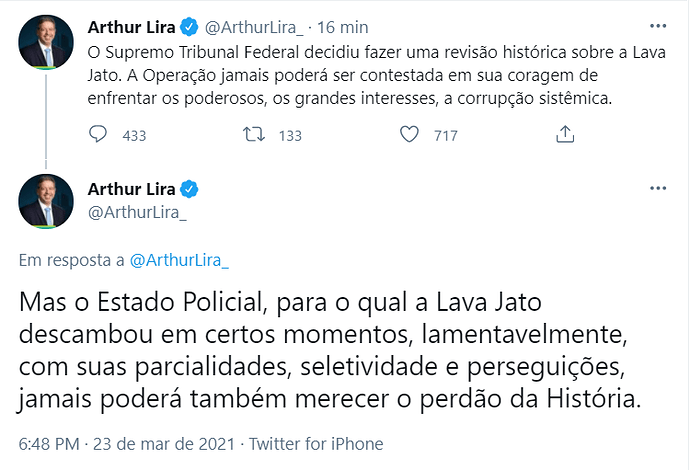This screenshot has height=470, width=690.
Task: Open the share icon on first tweet
Action: pyautogui.click(x=565, y=134)
